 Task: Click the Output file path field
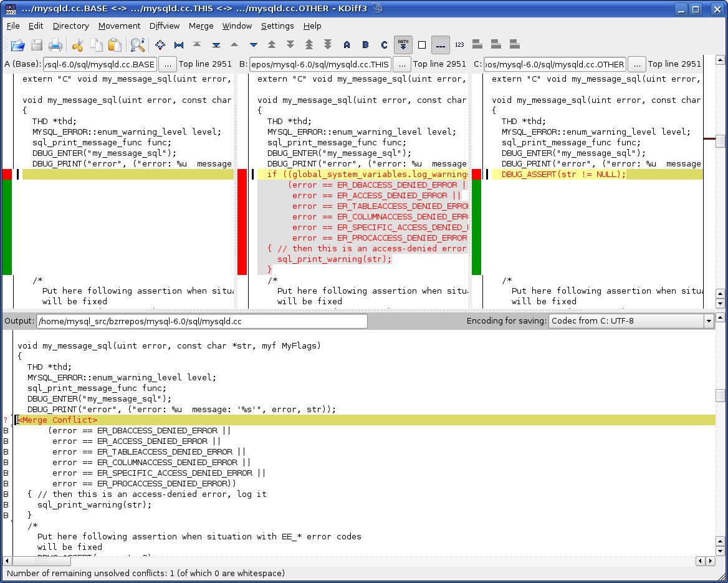tap(202, 321)
